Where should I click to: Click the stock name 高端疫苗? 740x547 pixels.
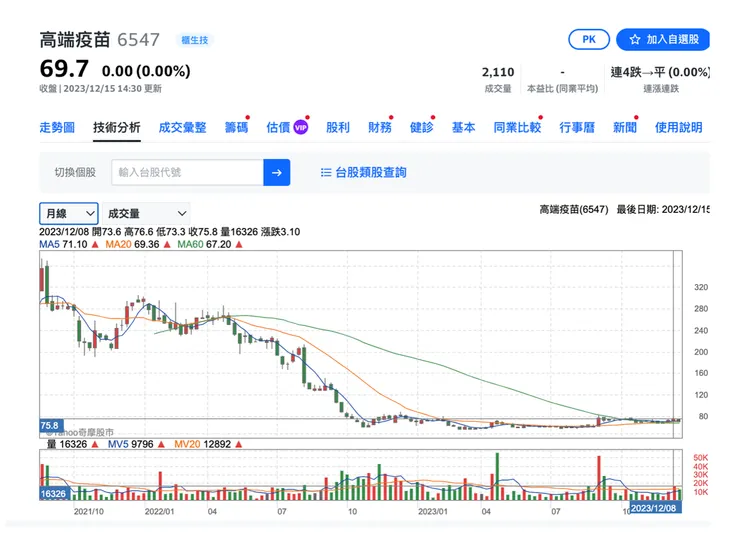(x=75, y=40)
